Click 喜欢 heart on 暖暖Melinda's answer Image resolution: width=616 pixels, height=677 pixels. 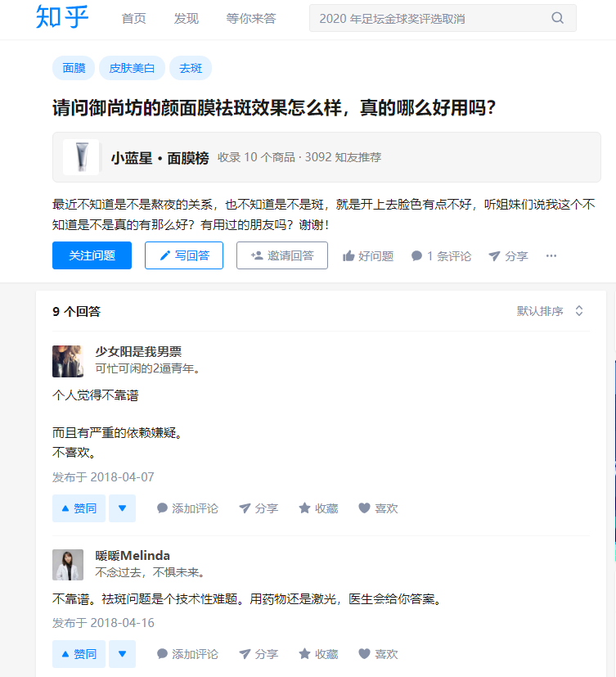(378, 654)
